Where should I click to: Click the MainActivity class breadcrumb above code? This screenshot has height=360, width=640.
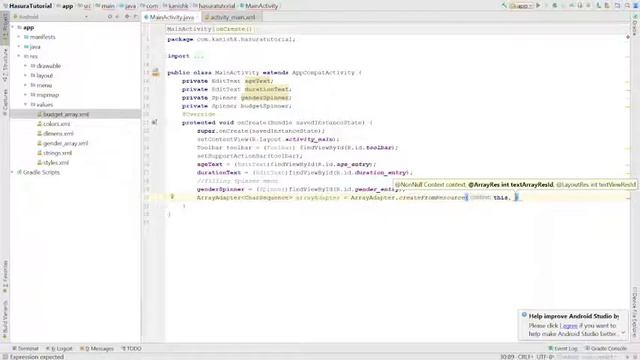pos(189,29)
